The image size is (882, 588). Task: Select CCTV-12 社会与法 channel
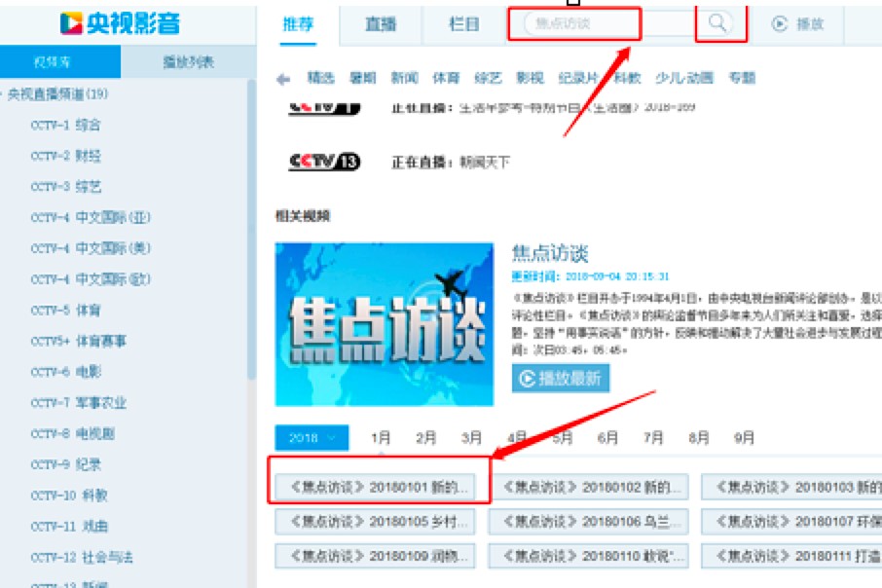[82, 558]
